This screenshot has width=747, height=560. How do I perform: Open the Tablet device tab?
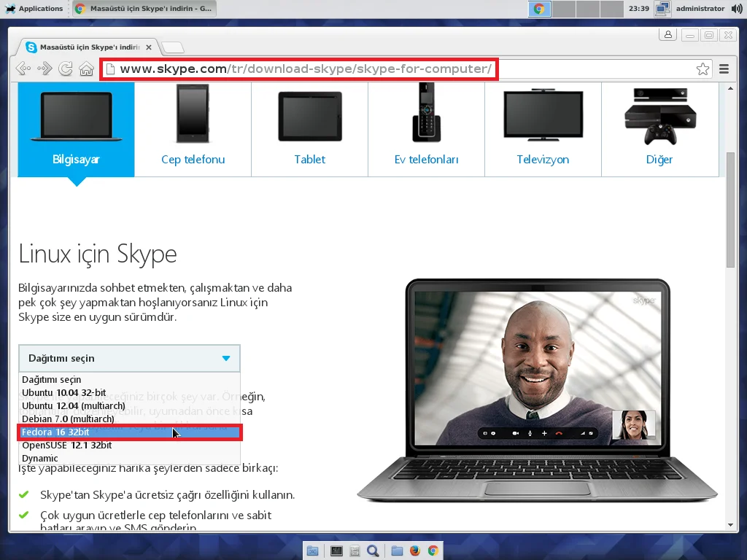tap(309, 130)
